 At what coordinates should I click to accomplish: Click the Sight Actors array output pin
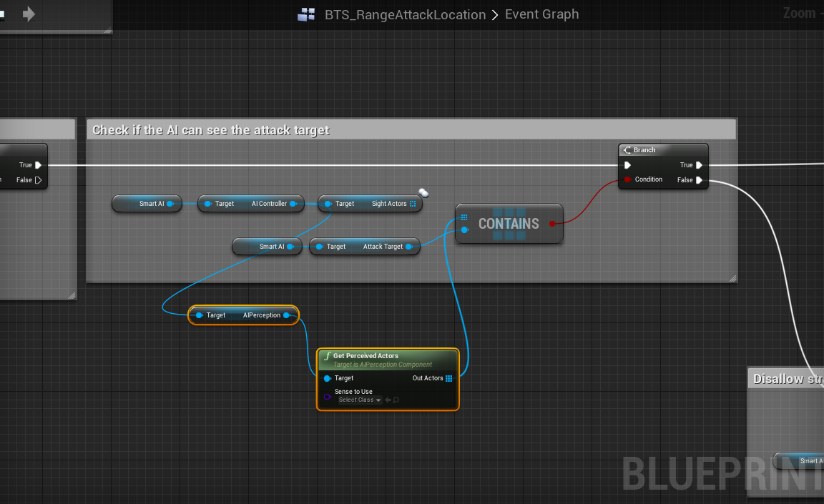(x=413, y=204)
